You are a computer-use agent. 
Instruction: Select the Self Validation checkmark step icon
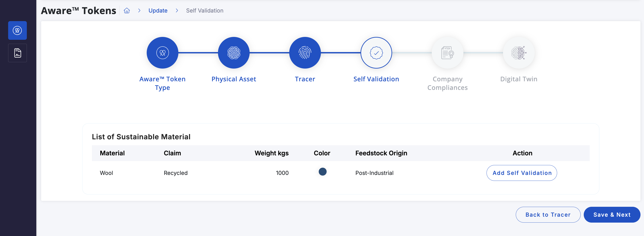pyautogui.click(x=376, y=53)
